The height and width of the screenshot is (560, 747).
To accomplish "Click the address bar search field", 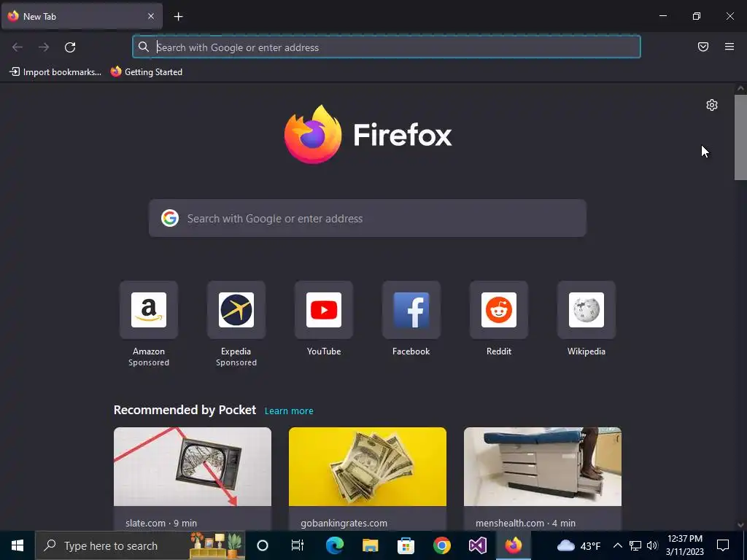I will coord(387,47).
